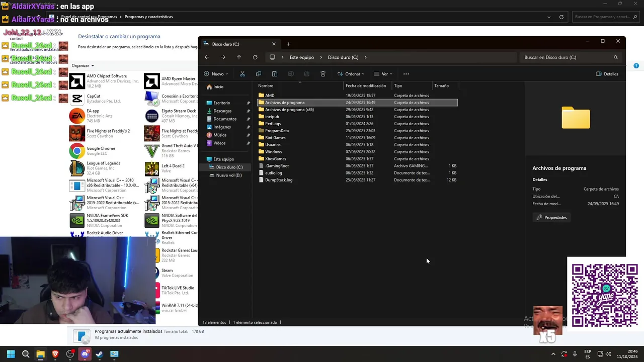The height and width of the screenshot is (362, 644).
Task: Close the Disco duro (C:) tab
Action: coord(274,44)
